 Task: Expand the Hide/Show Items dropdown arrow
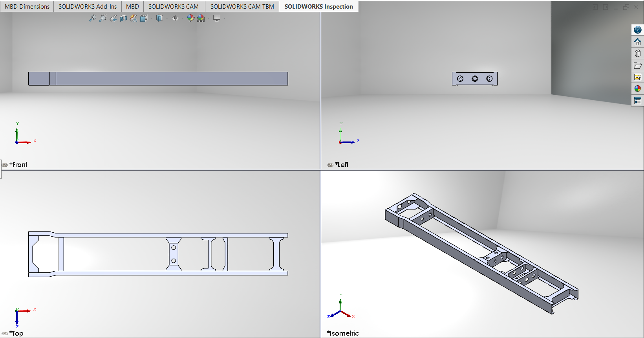(183, 18)
